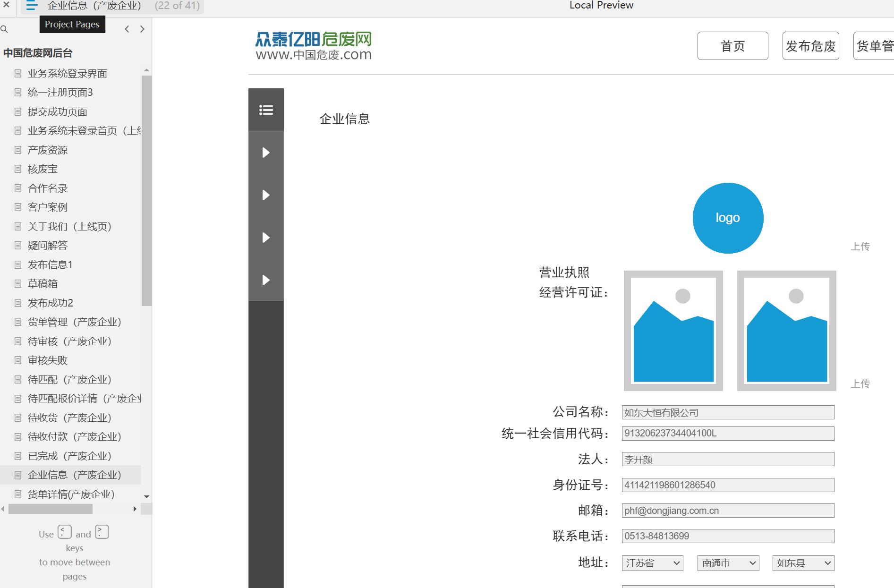Viewport: 894px width, 588px height.
Task: Expand the second play-arrow item in the dark sidebar
Action: click(x=266, y=195)
